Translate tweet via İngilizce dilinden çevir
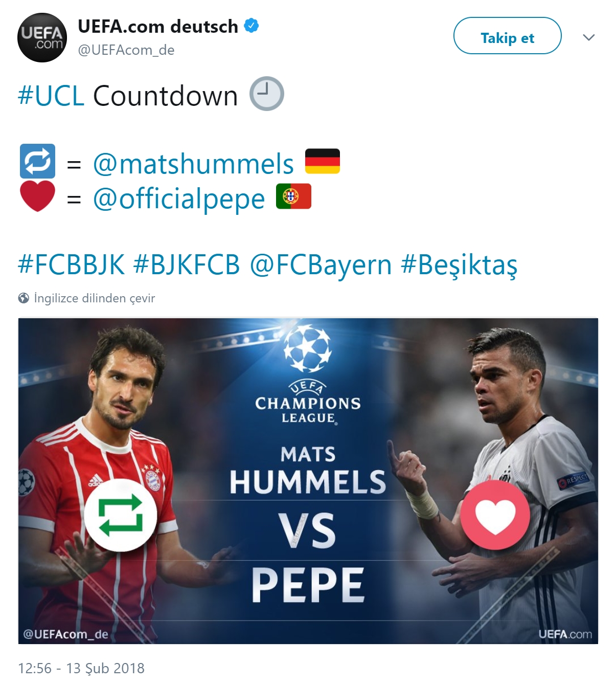The height and width of the screenshot is (685, 616). (94, 298)
